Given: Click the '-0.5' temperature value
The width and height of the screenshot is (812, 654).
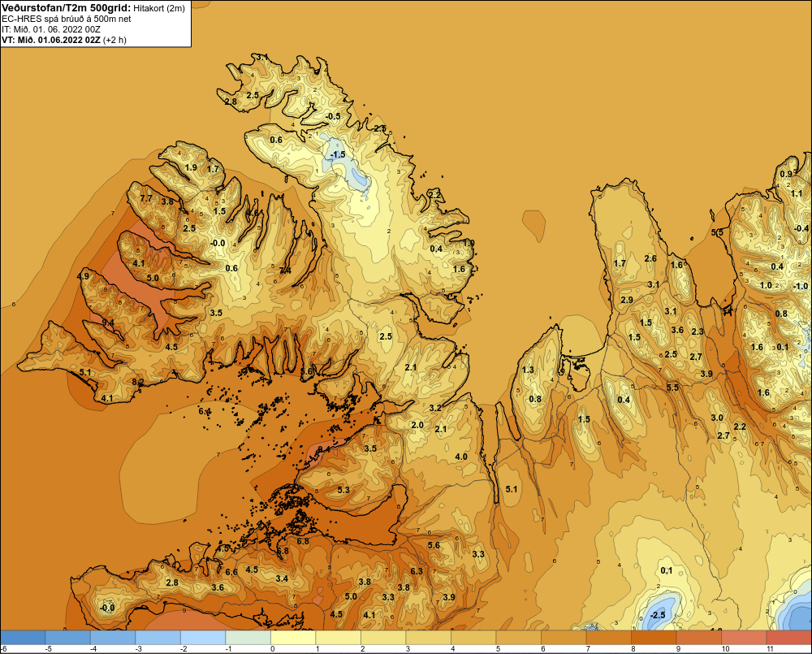Looking at the screenshot, I should tap(334, 116).
